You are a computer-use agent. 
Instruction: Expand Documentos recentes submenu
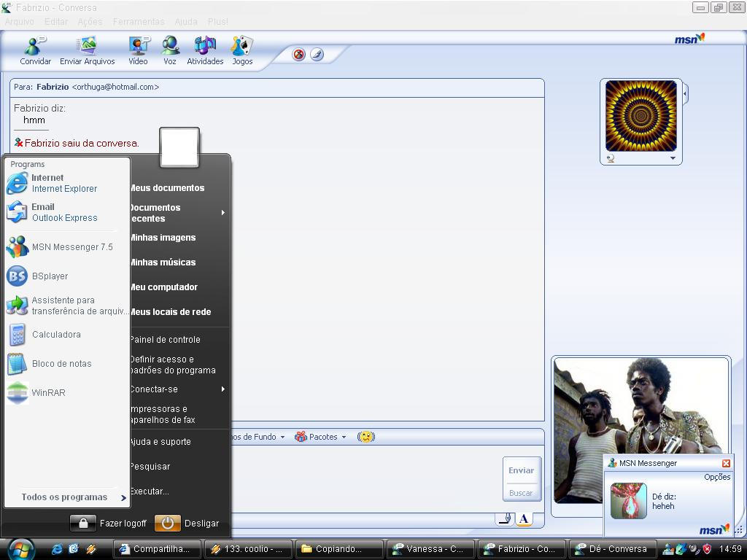click(x=177, y=213)
